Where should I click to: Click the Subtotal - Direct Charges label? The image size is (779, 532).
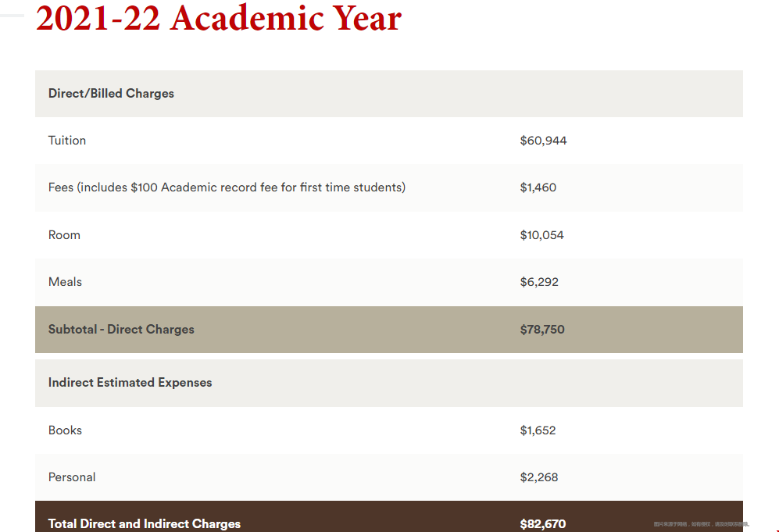click(121, 330)
